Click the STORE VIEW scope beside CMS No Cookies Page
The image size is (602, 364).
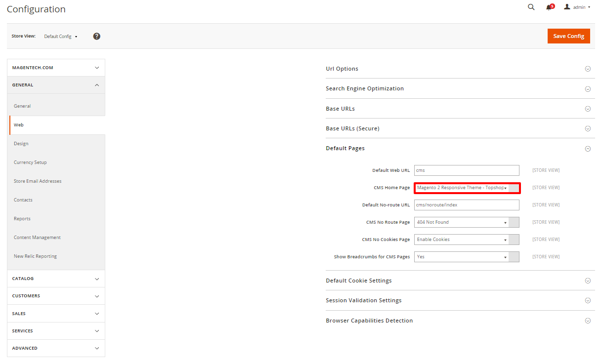[x=546, y=240]
